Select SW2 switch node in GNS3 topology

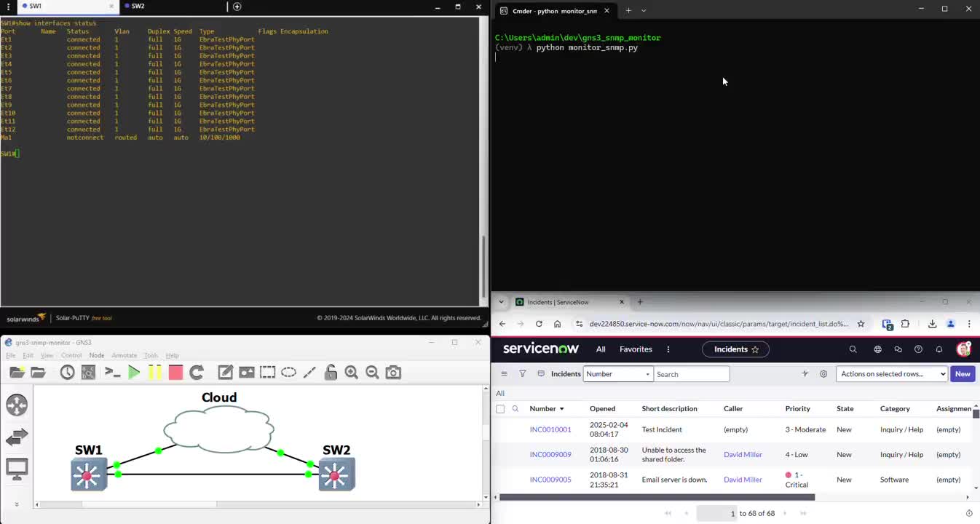pyautogui.click(x=336, y=475)
